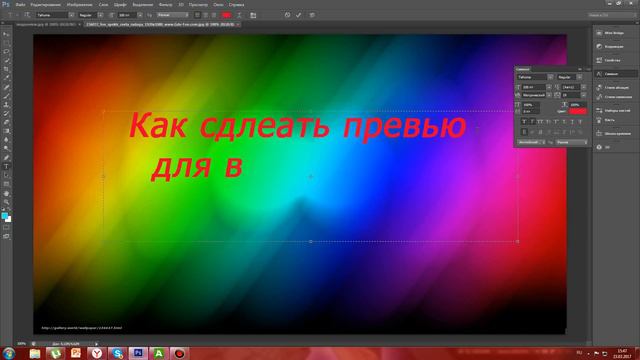This screenshot has width=640, height=360.
Task: Select the Clone Stamp tool
Action: click(6, 105)
